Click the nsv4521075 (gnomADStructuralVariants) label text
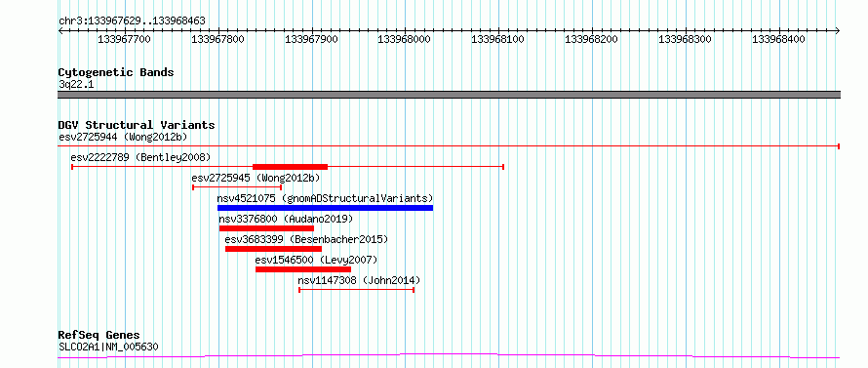This screenshot has width=868, height=368. pyautogui.click(x=325, y=198)
